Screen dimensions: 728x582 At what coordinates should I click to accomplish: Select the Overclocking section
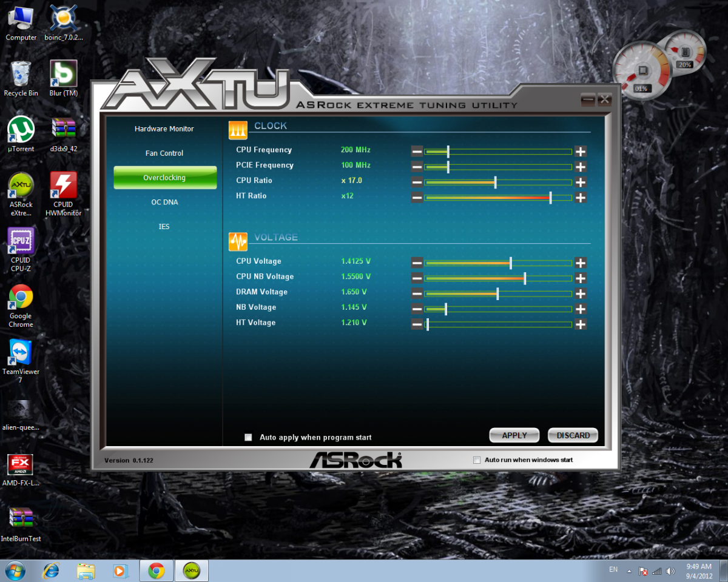click(165, 178)
